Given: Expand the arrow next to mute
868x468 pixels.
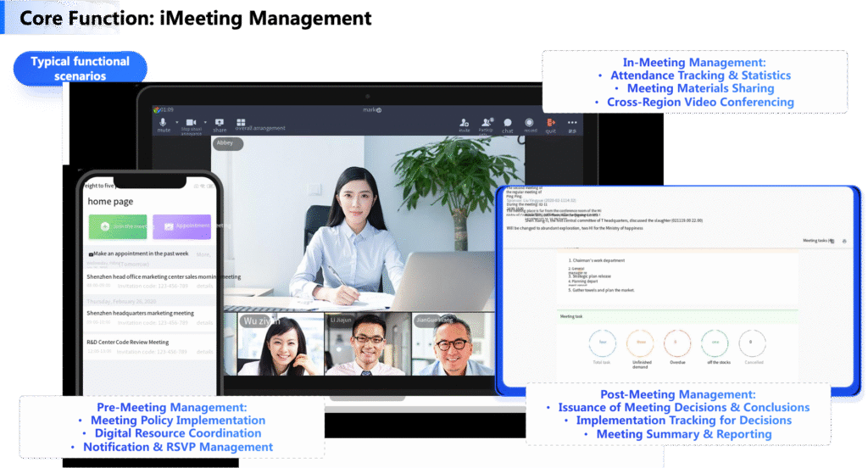Looking at the screenshot, I should [176, 123].
